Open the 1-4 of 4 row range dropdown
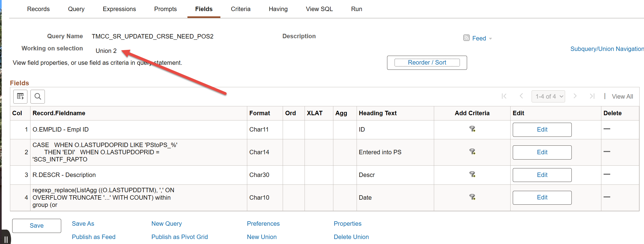The image size is (644, 244). [x=548, y=96]
